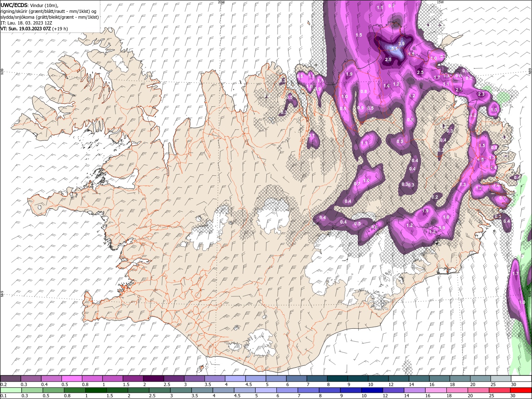532x399 pixels.
Task: Select the snow legend swatch between 20 and 25
Action: (x=480, y=379)
